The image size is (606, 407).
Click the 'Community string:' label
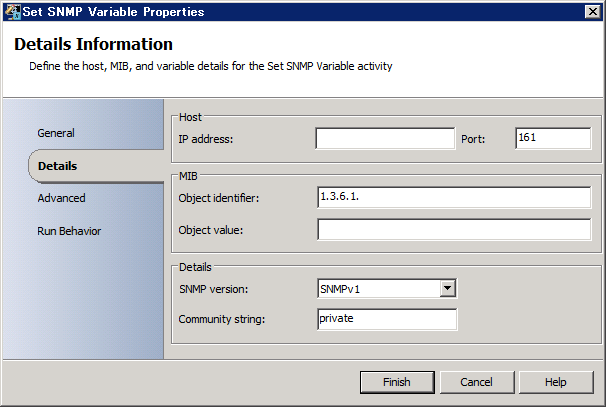[x=221, y=319]
